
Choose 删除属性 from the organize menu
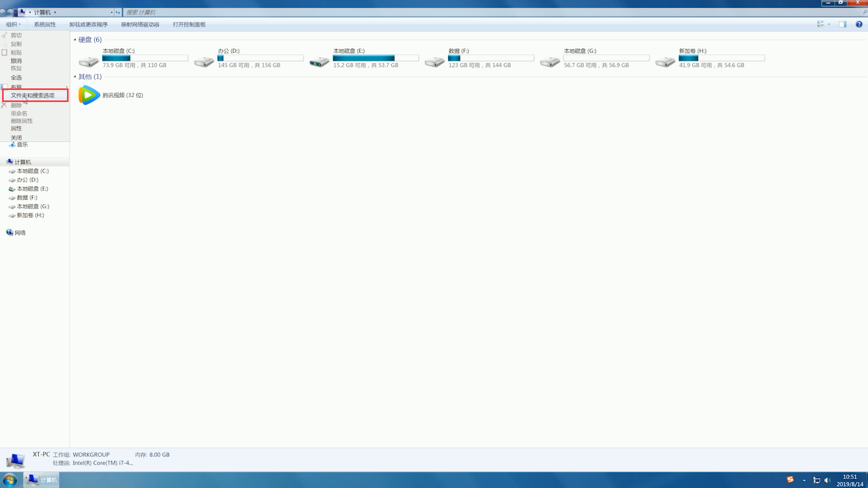[21, 121]
